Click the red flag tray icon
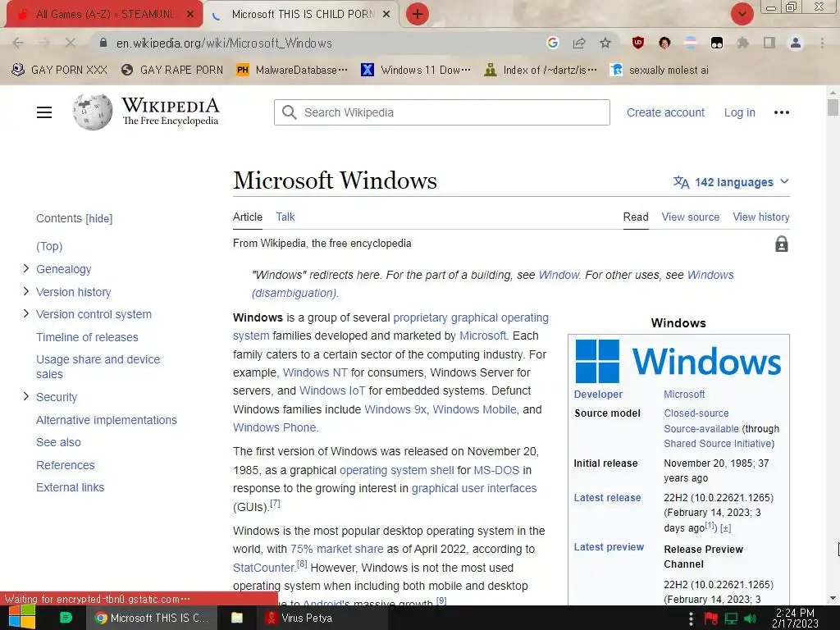Viewport: 840px width, 630px height. 710,619
